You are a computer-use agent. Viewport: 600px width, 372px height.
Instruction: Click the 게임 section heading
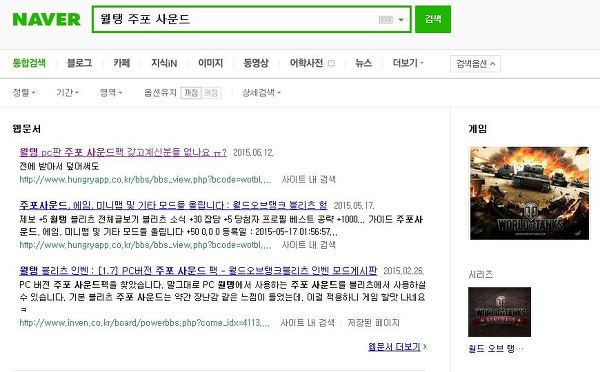[478, 129]
